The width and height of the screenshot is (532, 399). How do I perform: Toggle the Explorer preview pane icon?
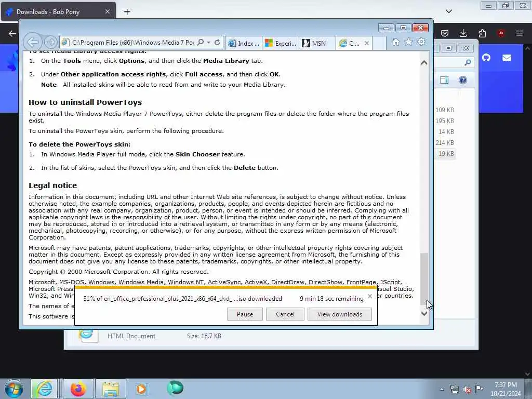pyautogui.click(x=444, y=80)
